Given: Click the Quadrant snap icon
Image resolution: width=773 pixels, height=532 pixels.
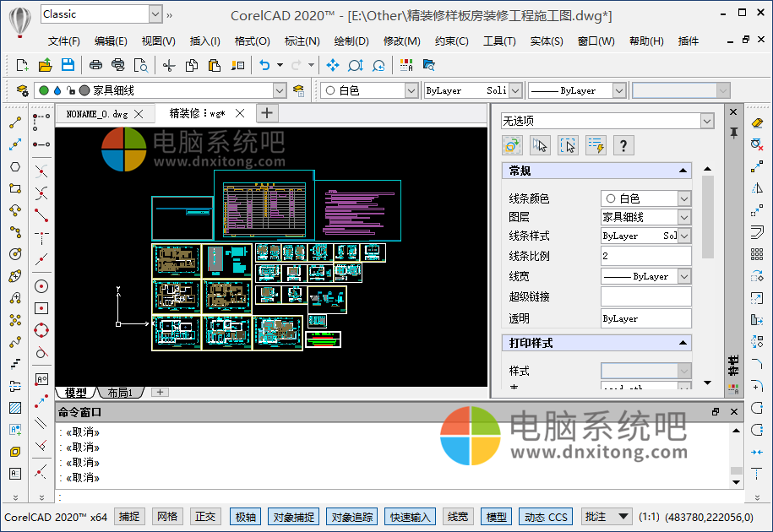Looking at the screenshot, I should coord(41,330).
